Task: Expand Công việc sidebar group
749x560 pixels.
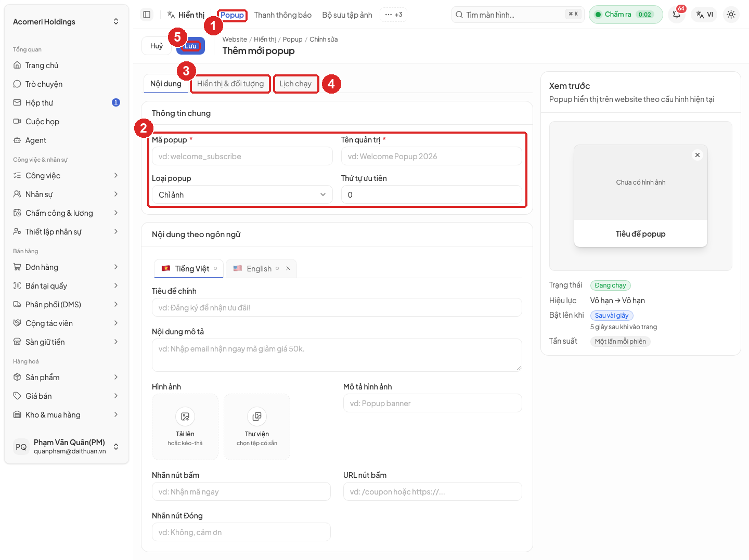Action: tap(67, 176)
